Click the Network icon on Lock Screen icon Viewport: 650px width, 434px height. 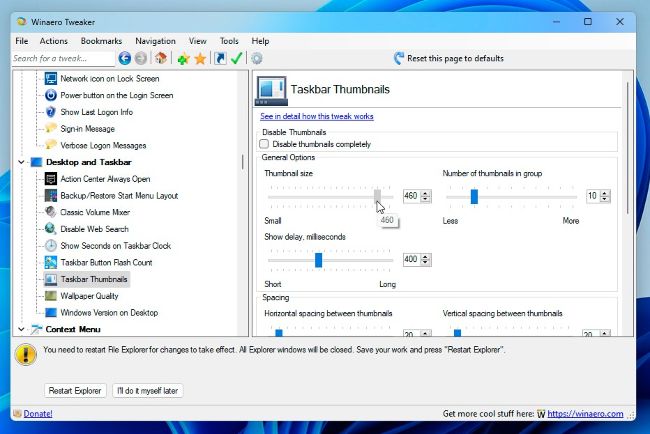point(51,78)
